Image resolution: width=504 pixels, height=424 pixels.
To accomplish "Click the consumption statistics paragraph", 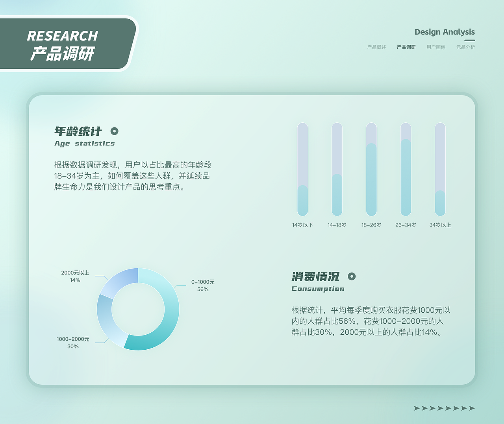I will coord(371,321).
